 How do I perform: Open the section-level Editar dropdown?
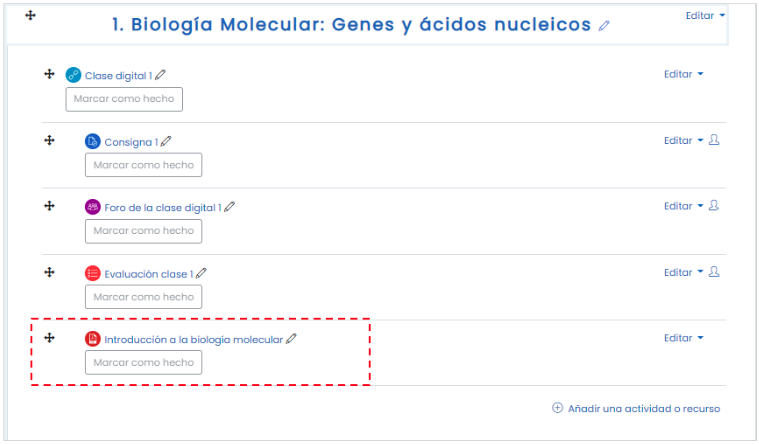(x=705, y=15)
